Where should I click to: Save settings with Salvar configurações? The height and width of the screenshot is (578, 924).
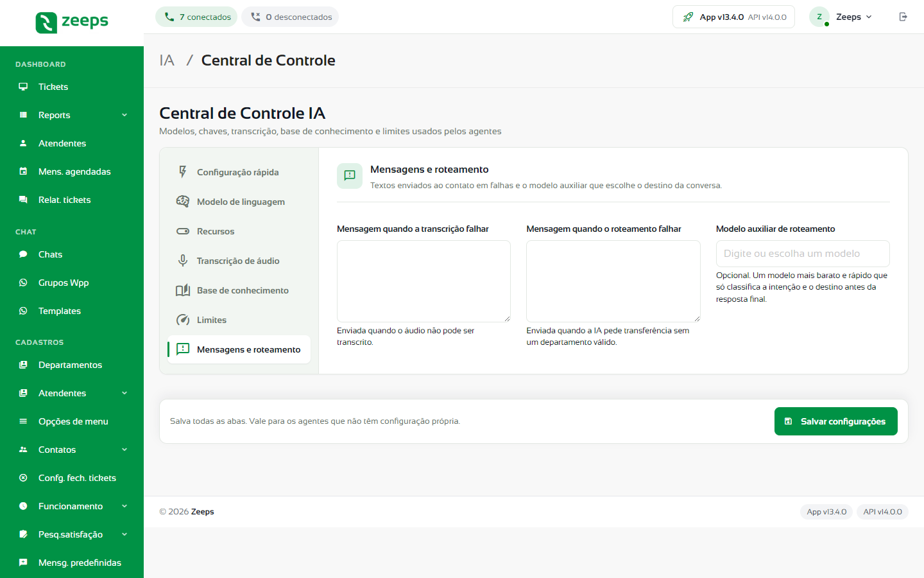coord(835,421)
